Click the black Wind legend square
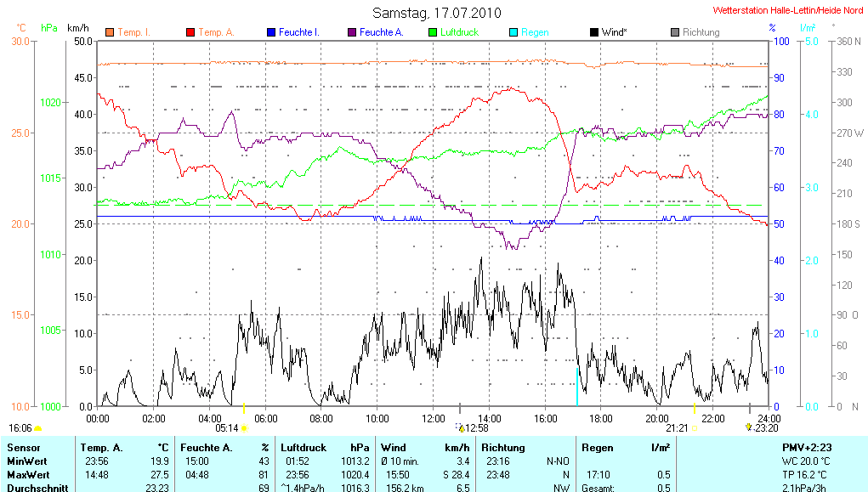The image size is (868, 492). click(593, 32)
